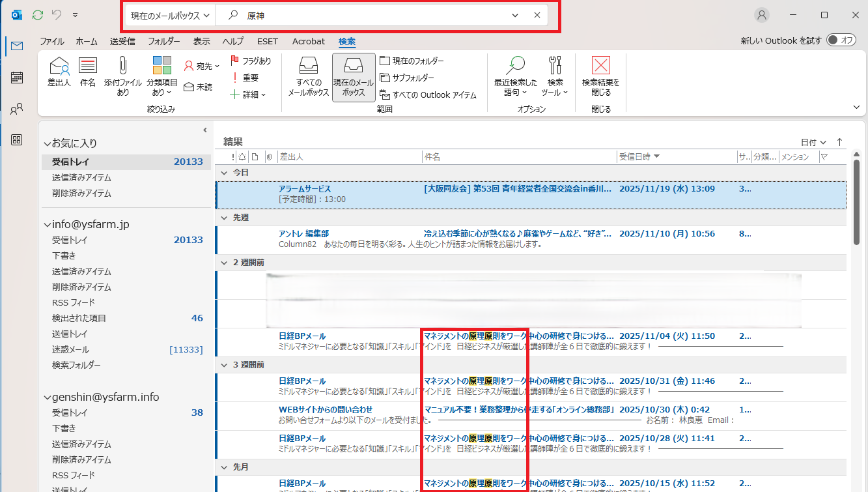This screenshot has width=868, height=492.
Task: Toggle 新しい Outlook を試す switch
Action: point(841,40)
